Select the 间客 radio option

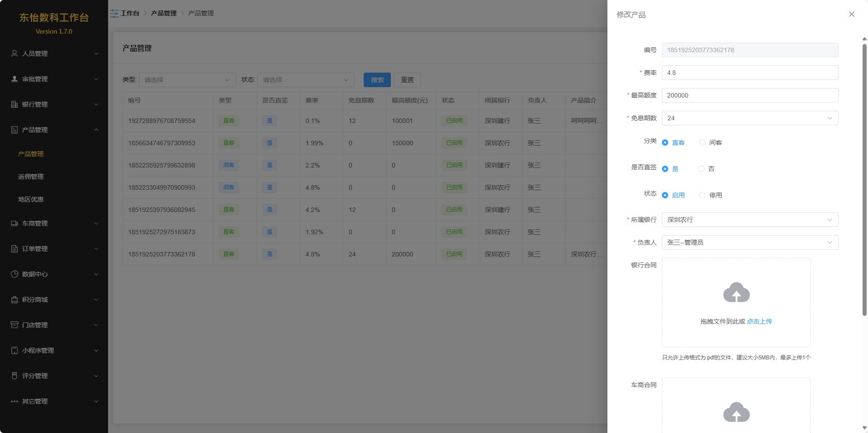(702, 143)
